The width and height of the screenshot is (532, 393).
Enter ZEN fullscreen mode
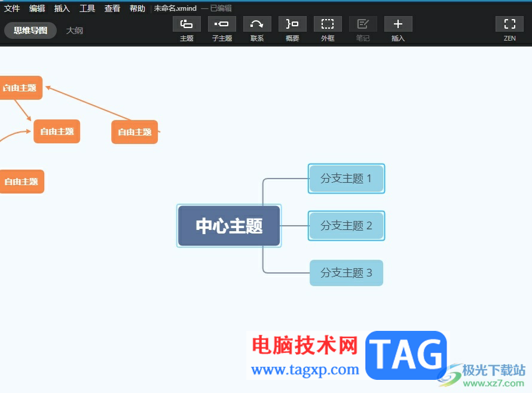[510, 24]
